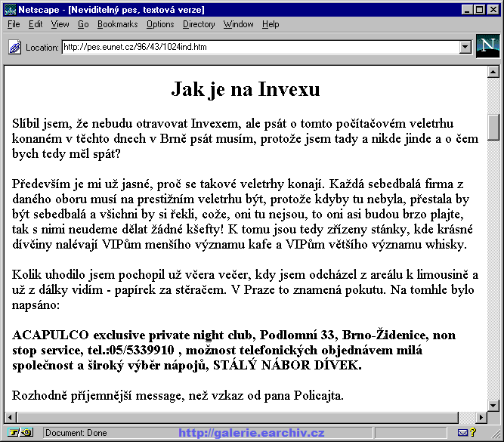Click the Netscape app icon in title bar
The height and width of the screenshot is (442, 504).
coord(11,10)
